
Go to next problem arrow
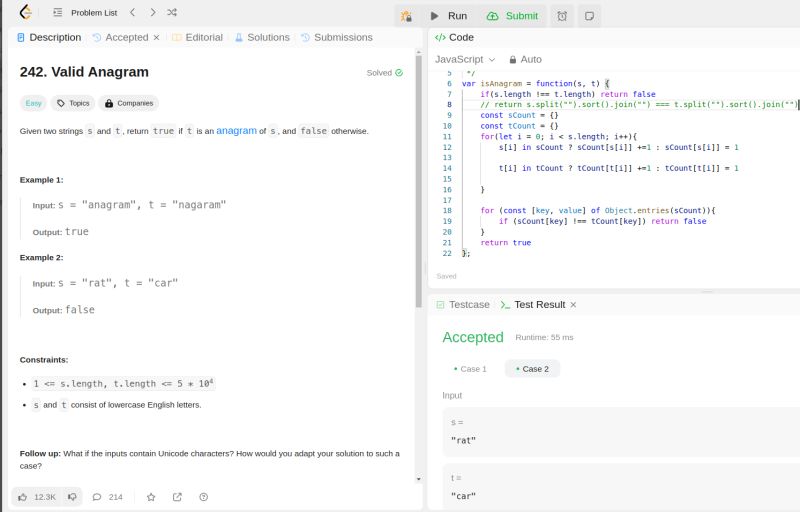click(x=153, y=12)
